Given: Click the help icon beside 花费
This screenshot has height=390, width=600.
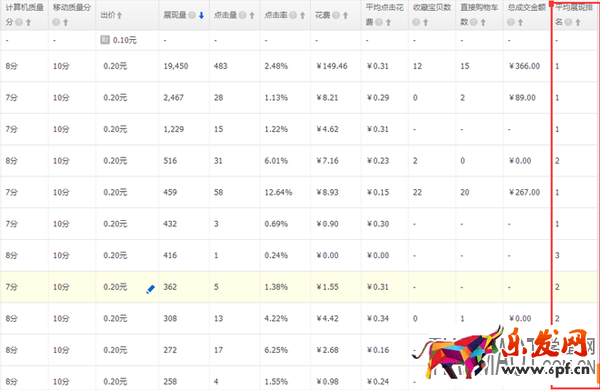Looking at the screenshot, I should click(x=336, y=15).
